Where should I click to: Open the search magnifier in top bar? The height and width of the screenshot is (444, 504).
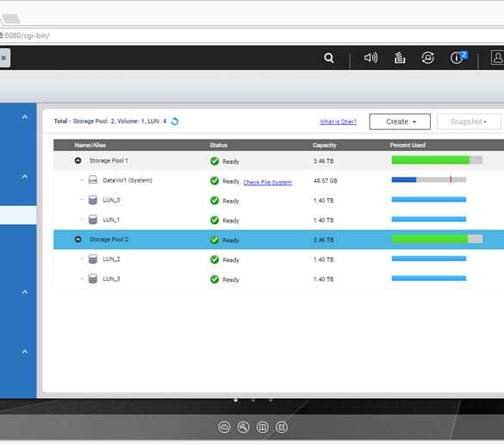(329, 58)
